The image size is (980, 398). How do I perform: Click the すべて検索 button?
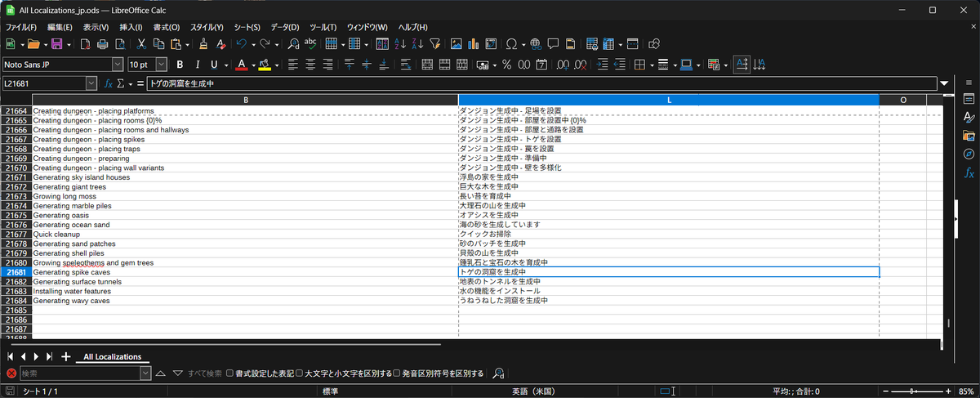205,373
